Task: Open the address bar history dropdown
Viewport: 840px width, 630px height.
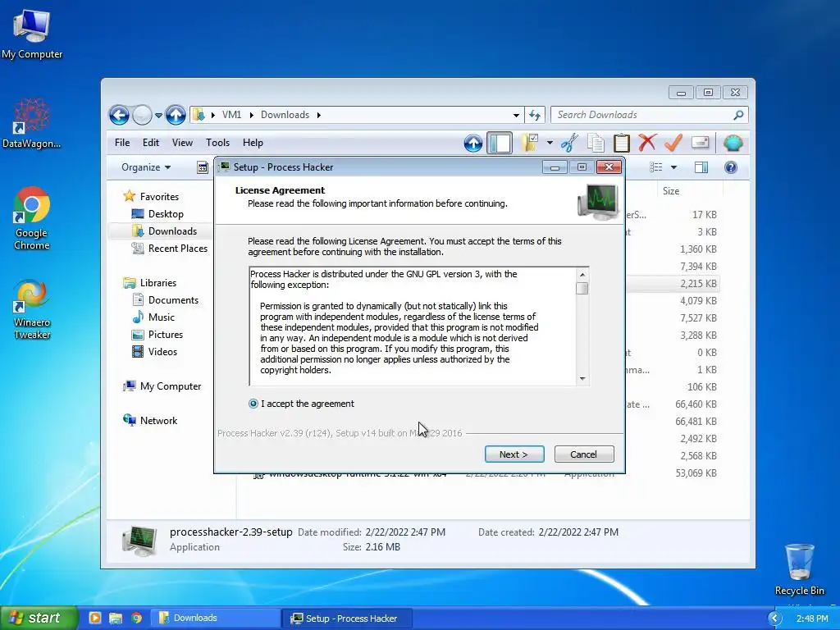Action: [x=516, y=115]
